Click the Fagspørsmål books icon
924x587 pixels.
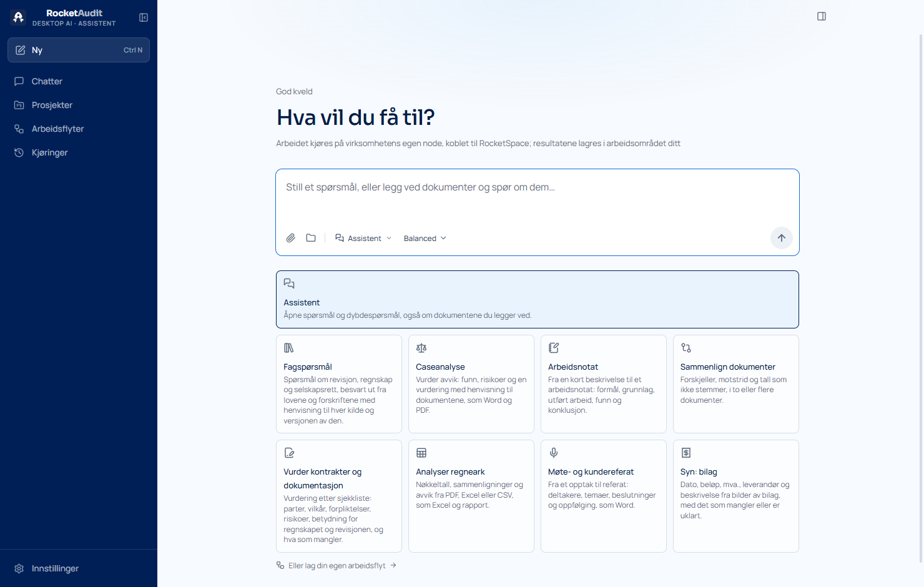[x=289, y=348]
